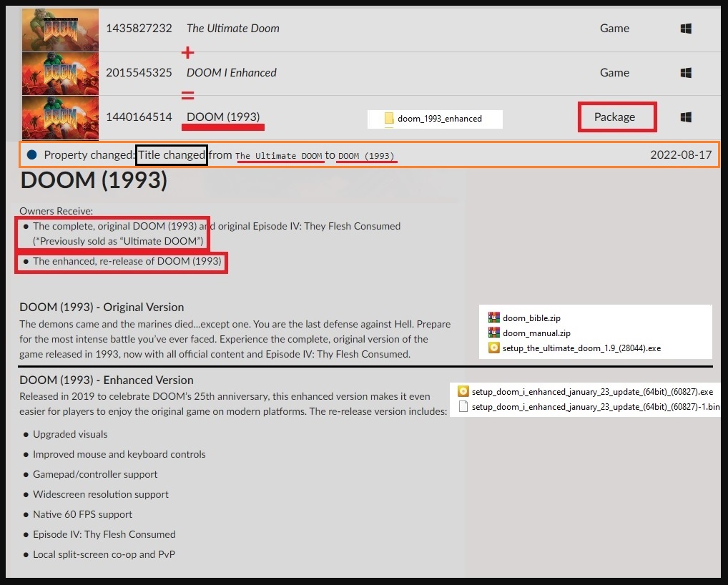The width and height of the screenshot is (728, 585).
Task: Click 'Widescreen resolution support' item
Action: (x=101, y=494)
